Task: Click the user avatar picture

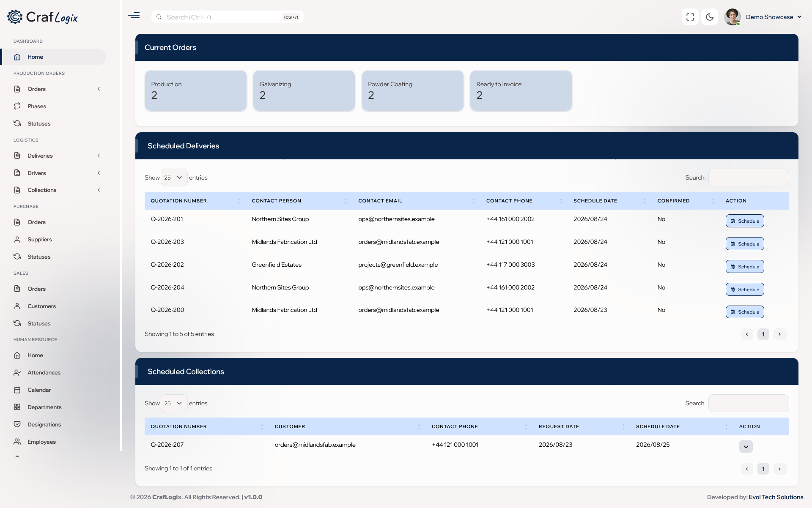Action: click(x=732, y=17)
